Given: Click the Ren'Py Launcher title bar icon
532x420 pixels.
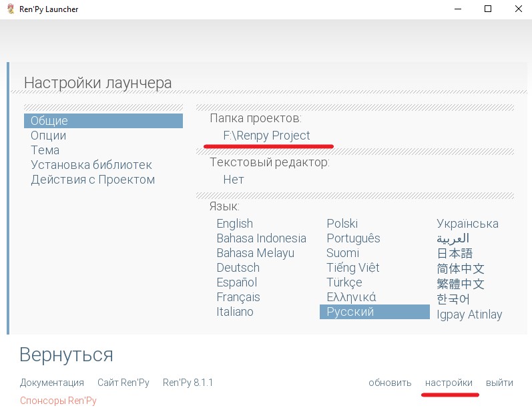Looking at the screenshot, I should [9, 9].
